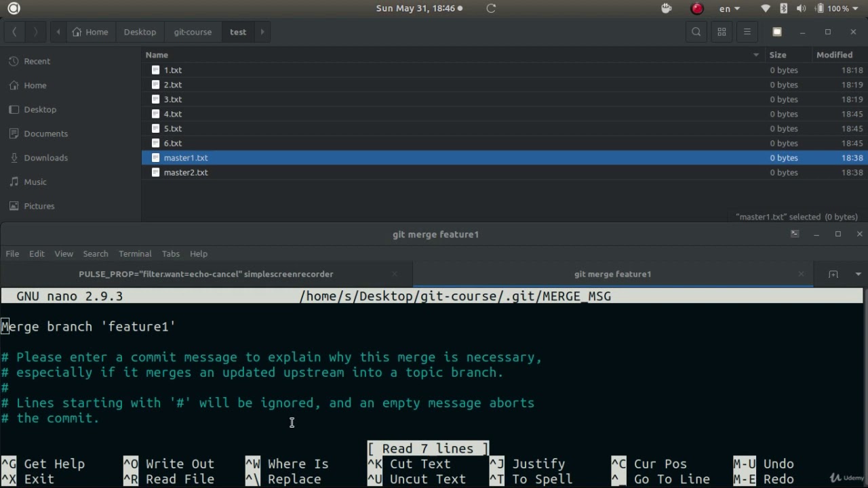Close the simplescreenrecorder terminal tab
This screenshot has width=868, height=488.
(395, 274)
